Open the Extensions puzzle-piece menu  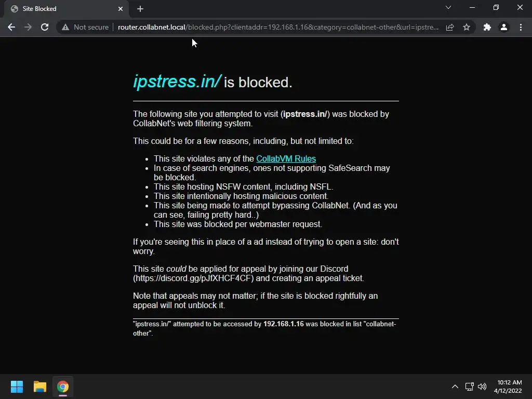pyautogui.click(x=487, y=27)
